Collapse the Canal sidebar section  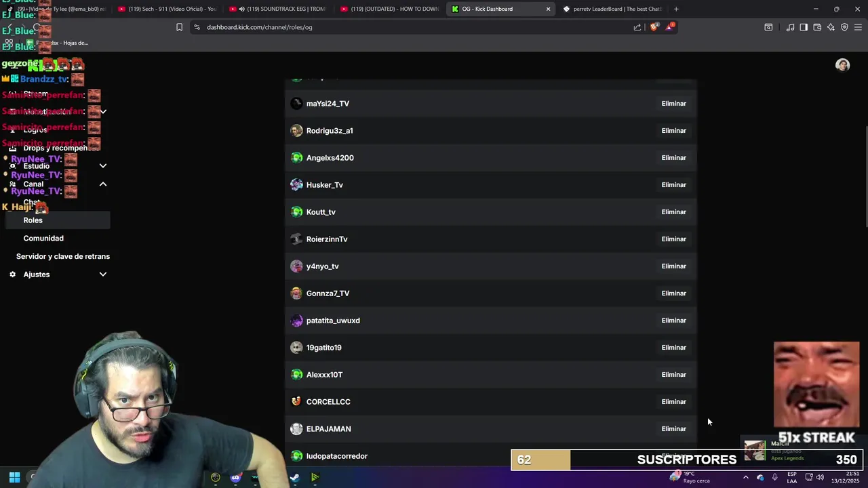point(58,184)
